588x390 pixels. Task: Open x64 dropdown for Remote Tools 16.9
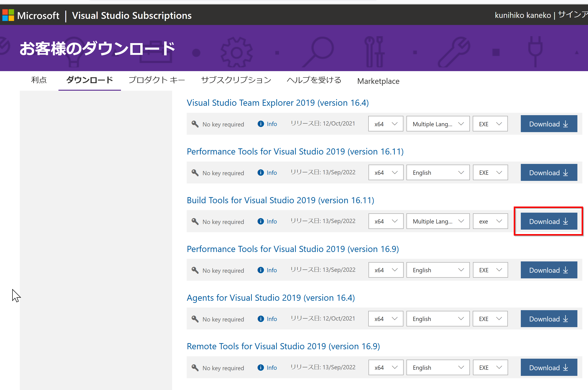click(x=386, y=368)
